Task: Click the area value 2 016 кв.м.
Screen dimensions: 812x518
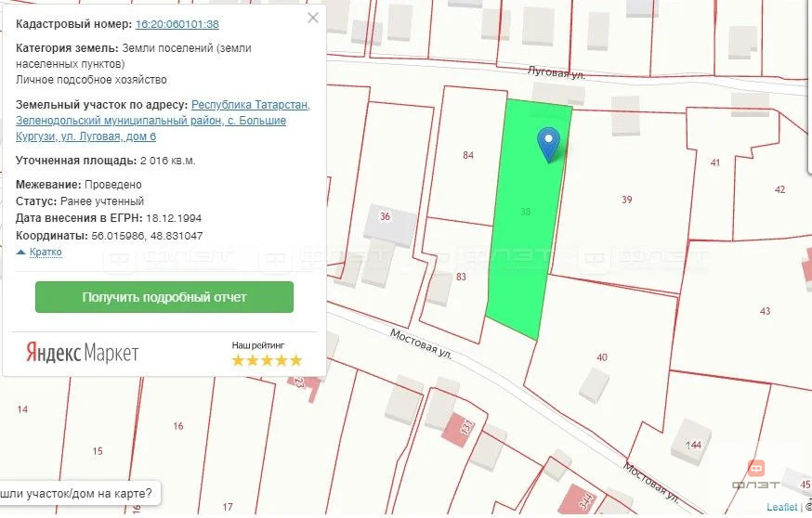Action: (167, 161)
